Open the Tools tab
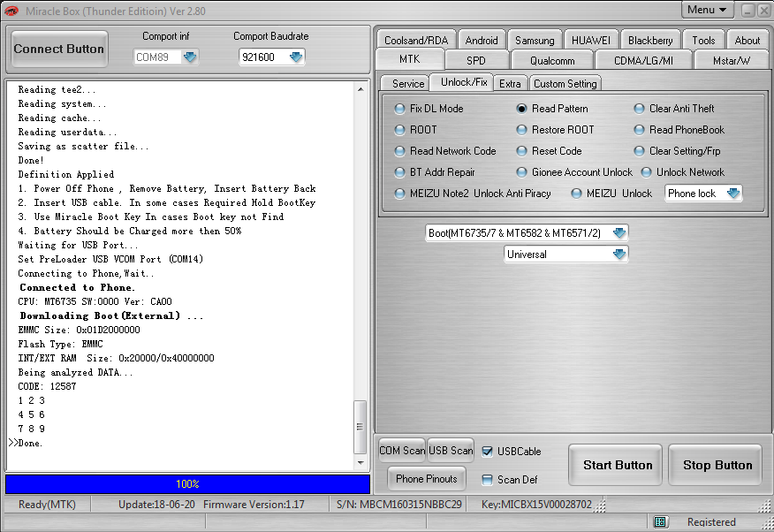This screenshot has height=532, width=774. (x=703, y=40)
